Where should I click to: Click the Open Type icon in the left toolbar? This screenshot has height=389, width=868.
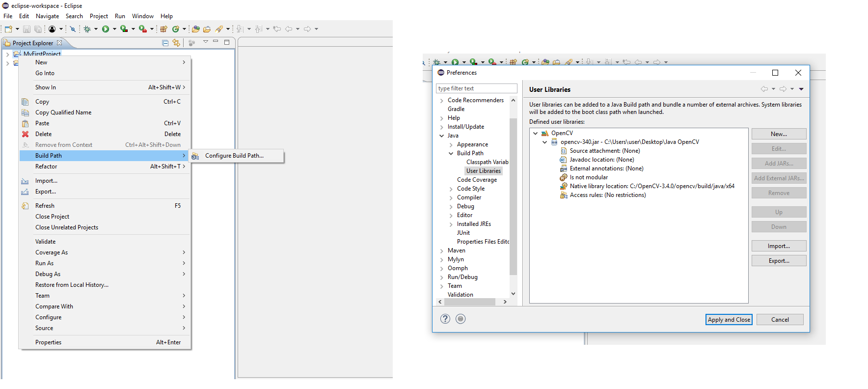tap(196, 29)
